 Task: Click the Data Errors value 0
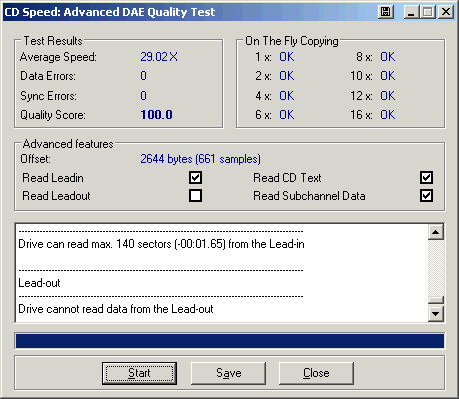coord(143,76)
